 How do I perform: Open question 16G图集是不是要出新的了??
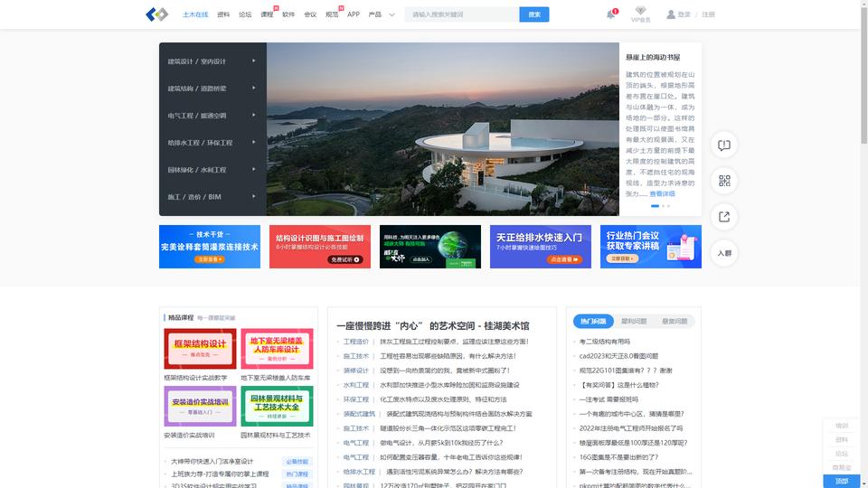click(618, 457)
